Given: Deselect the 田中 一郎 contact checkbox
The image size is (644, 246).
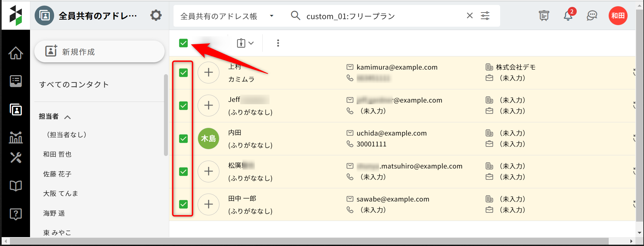Looking at the screenshot, I should click(183, 204).
